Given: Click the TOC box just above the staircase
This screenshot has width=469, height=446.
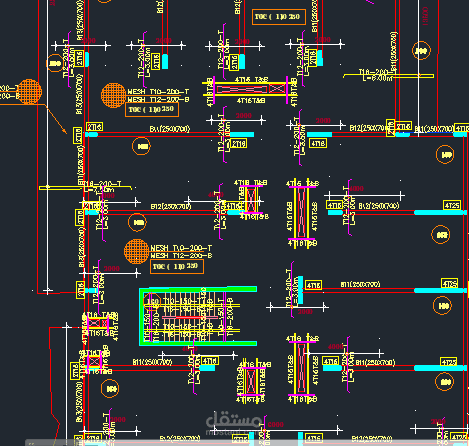Looking at the screenshot, I should tap(177, 267).
